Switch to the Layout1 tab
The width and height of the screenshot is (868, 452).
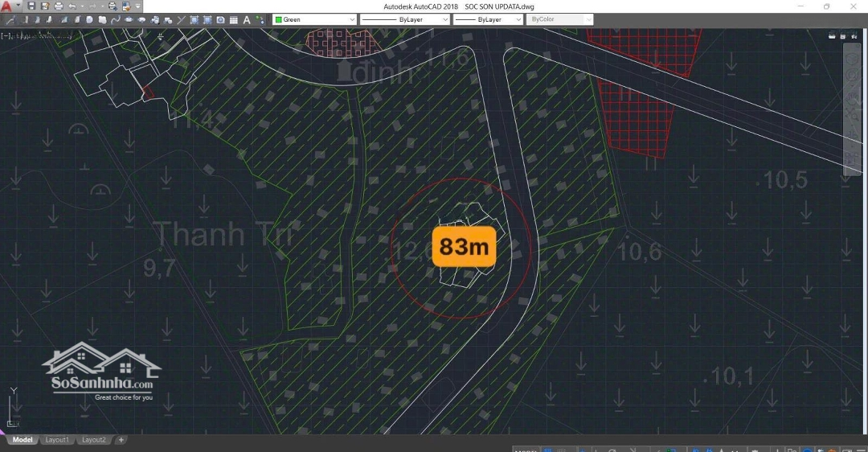(56, 440)
